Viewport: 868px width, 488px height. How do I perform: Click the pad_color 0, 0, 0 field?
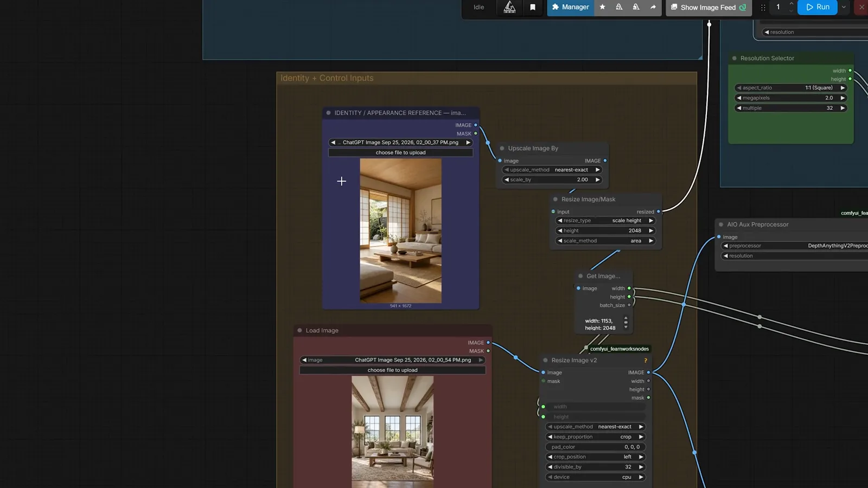pyautogui.click(x=595, y=447)
